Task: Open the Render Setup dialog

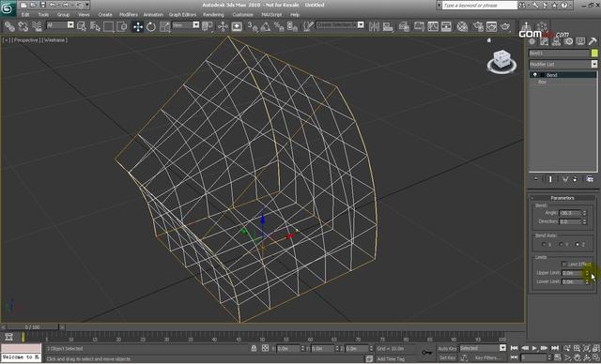Action: [478, 26]
